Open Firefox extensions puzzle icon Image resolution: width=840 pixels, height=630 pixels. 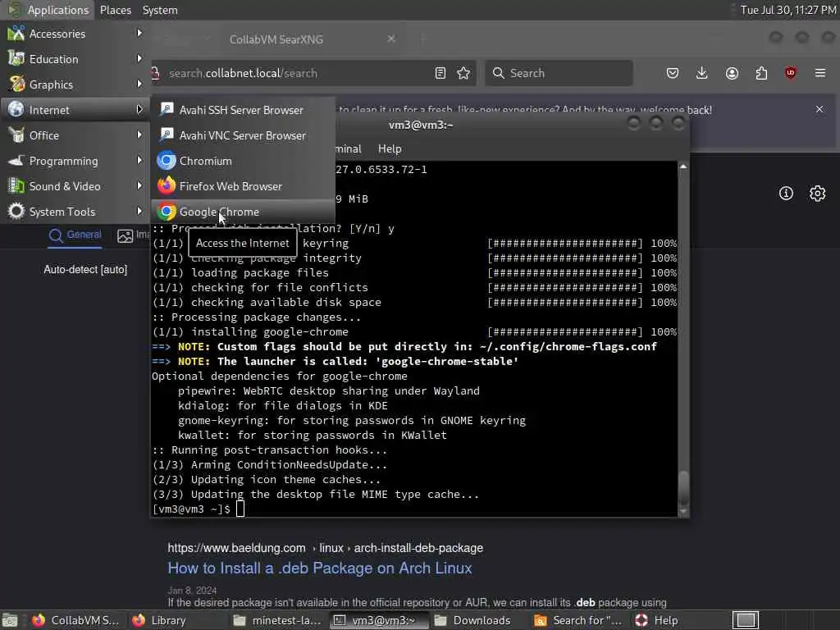pyautogui.click(x=761, y=73)
